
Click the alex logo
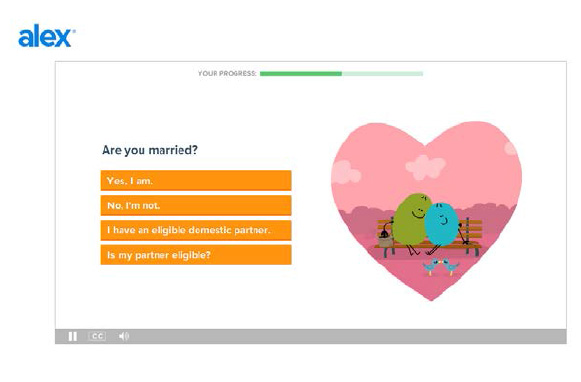(x=46, y=36)
